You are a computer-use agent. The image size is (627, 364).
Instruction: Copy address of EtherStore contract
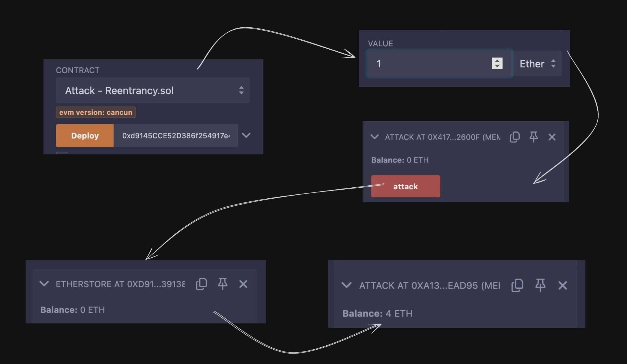[x=201, y=284]
